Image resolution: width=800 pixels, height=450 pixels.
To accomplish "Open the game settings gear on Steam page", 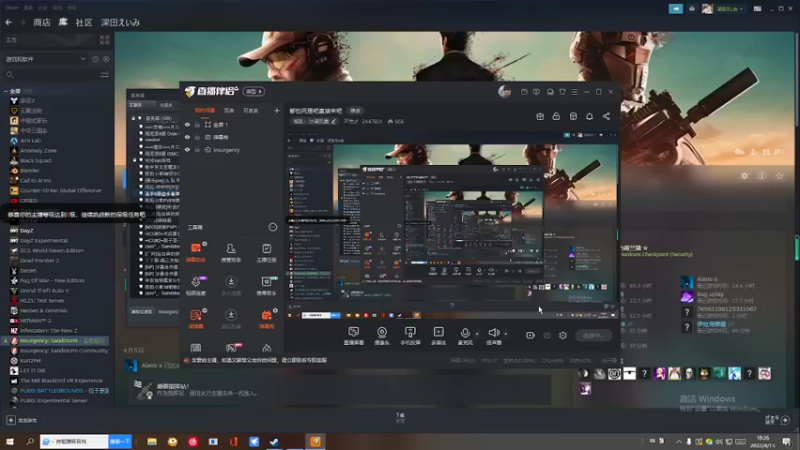I will [744, 176].
